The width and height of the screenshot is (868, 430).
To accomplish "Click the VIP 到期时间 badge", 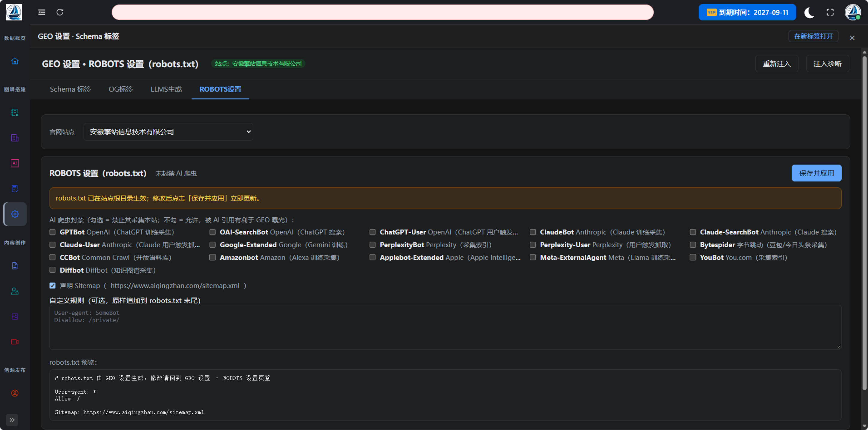I will point(747,13).
